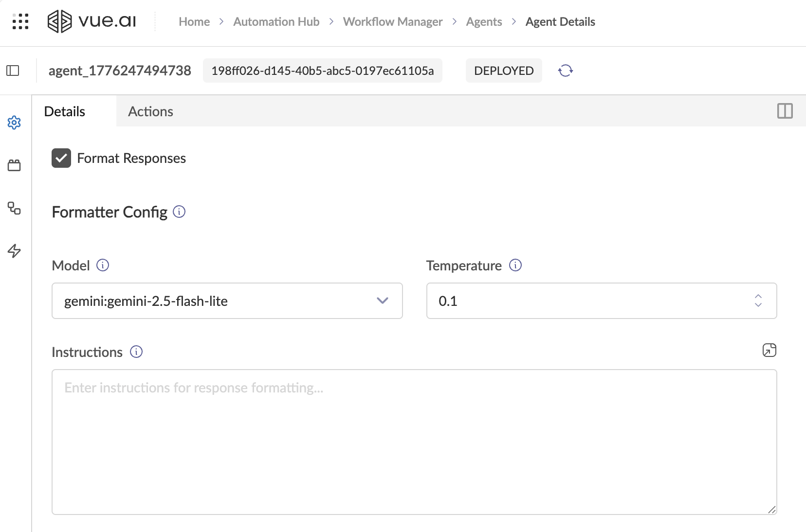Click agent name agent_1776247494738
806x532 pixels.
(x=120, y=71)
